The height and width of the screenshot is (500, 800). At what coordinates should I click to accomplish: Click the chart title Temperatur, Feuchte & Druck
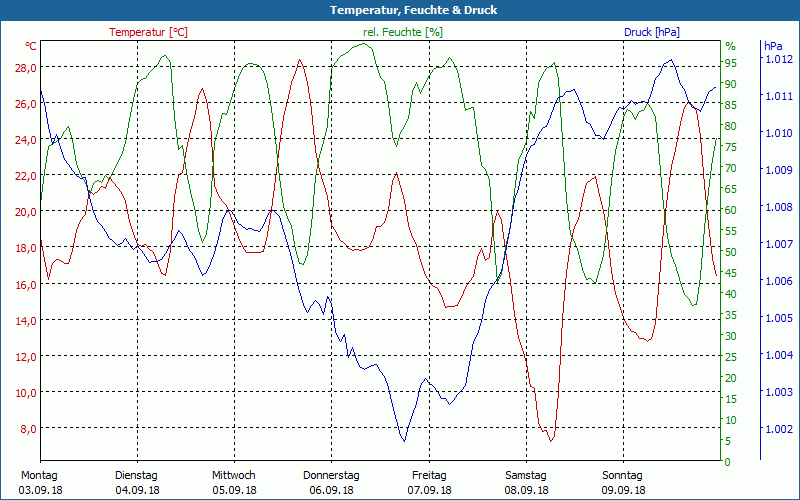(x=399, y=10)
